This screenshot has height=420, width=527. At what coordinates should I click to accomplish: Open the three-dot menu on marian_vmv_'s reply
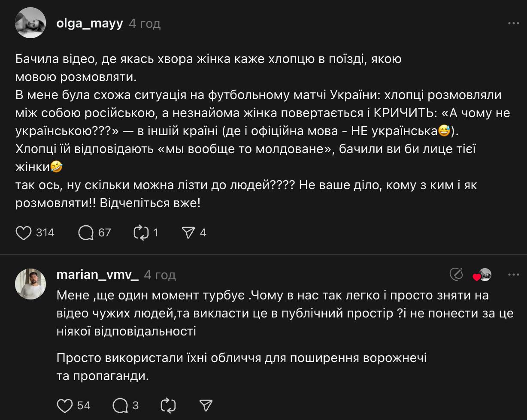click(x=513, y=275)
